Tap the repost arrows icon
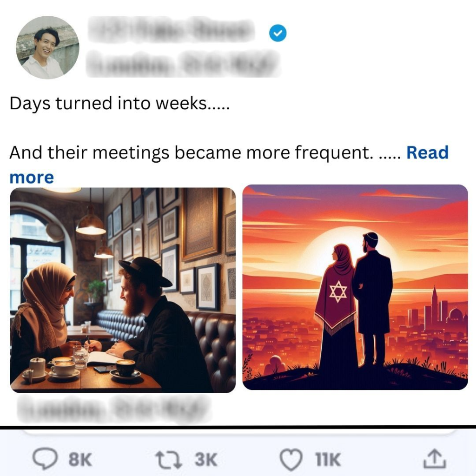Image resolution: width=476 pixels, height=476 pixels. coord(168,459)
